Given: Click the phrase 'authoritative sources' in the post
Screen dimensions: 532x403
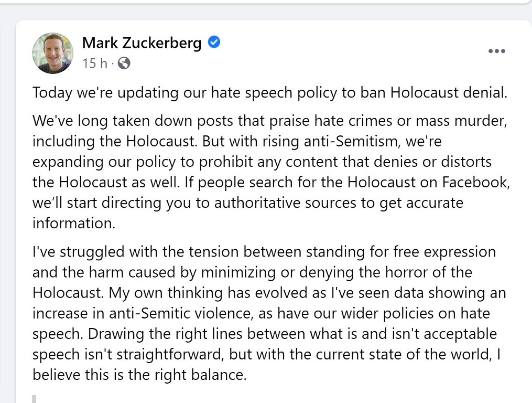Looking at the screenshot, I should [x=285, y=203].
